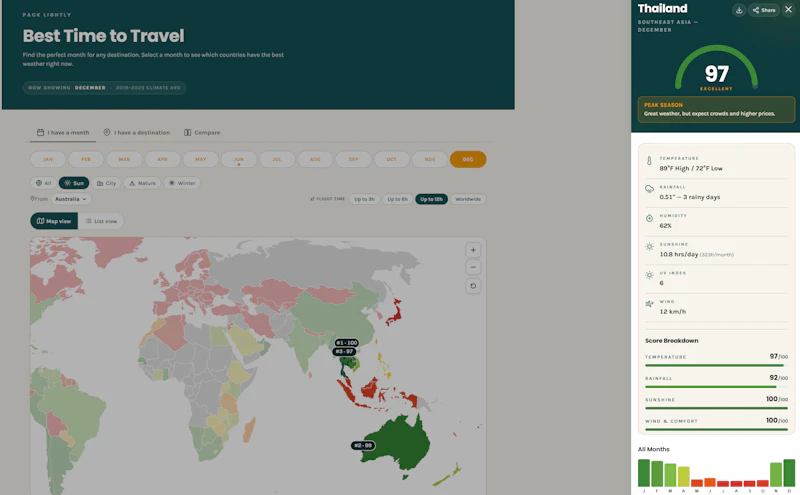Screen dimensions: 800x495
Task: Click the #1 · 100 map marker
Action: click(x=346, y=343)
